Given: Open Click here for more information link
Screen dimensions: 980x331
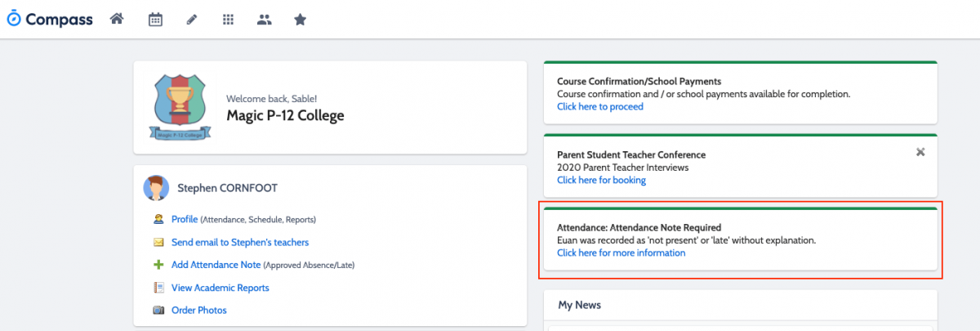Looking at the screenshot, I should pos(621,253).
